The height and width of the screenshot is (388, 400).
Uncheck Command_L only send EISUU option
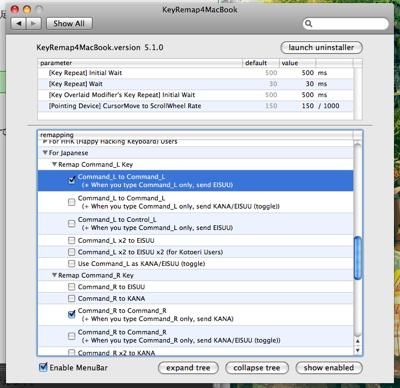72,180
